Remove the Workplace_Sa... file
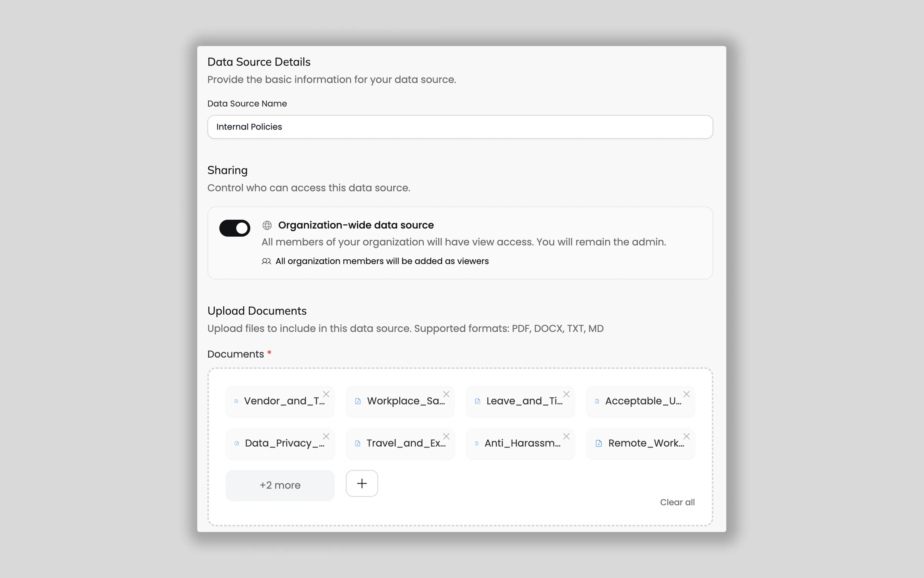Screen dimensions: 924x578 coord(446,394)
